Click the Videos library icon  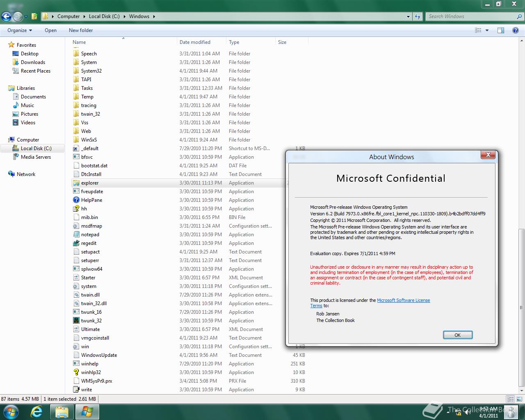point(16,123)
